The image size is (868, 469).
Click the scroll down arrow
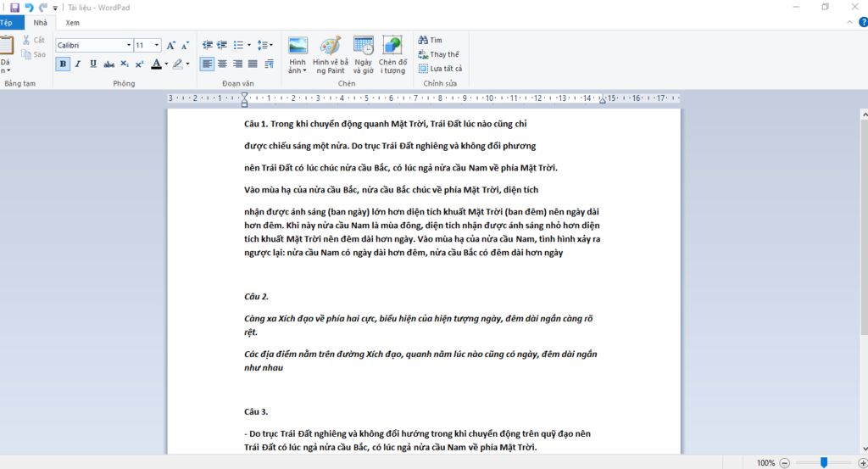point(864,449)
